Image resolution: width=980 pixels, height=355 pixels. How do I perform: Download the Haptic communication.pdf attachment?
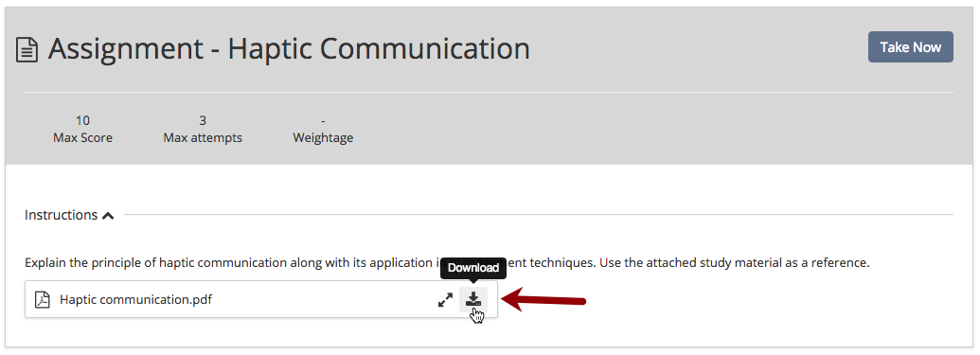(473, 299)
